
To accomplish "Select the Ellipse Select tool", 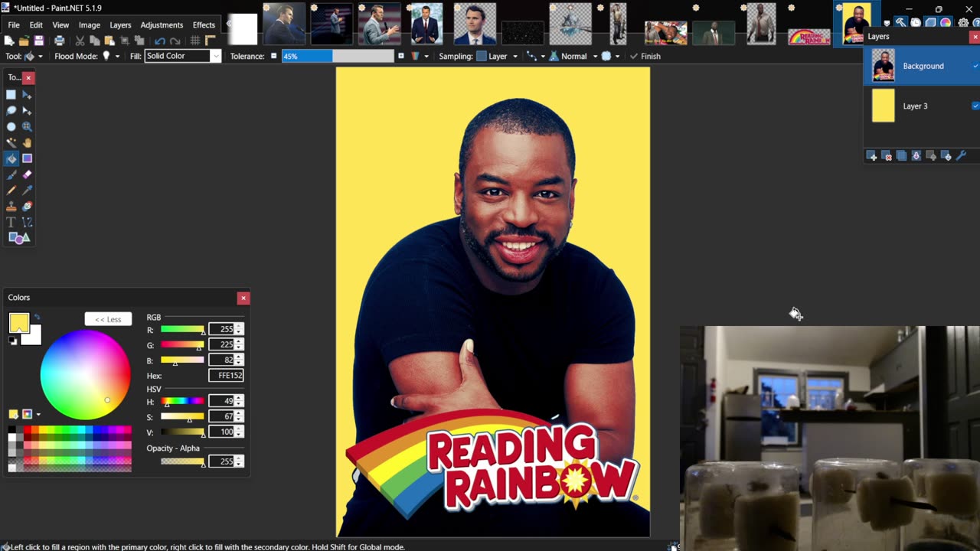I will tap(11, 127).
